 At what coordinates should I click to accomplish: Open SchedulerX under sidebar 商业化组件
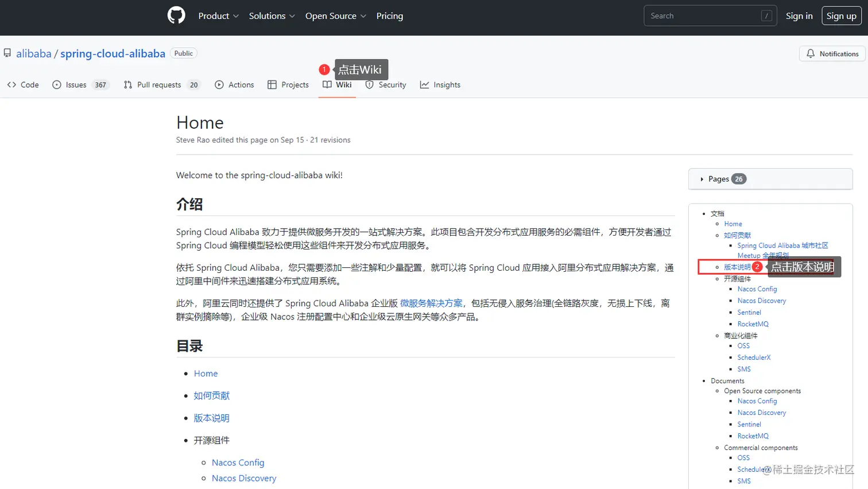(x=754, y=357)
